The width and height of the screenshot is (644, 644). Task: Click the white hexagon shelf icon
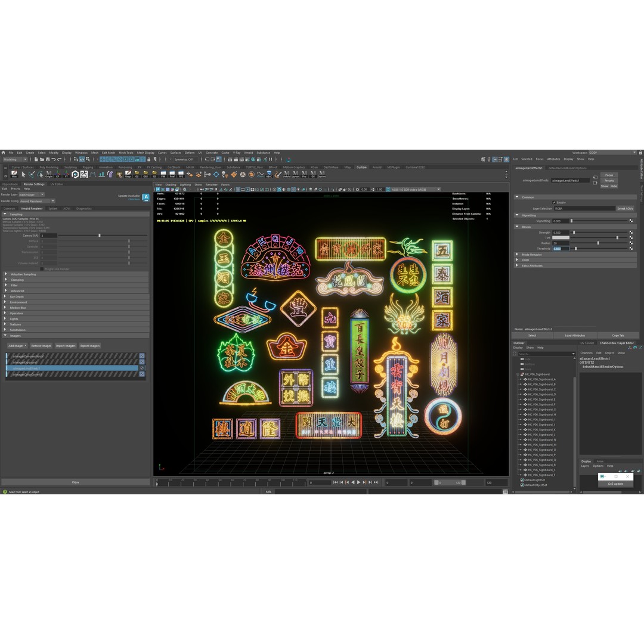coord(75,174)
